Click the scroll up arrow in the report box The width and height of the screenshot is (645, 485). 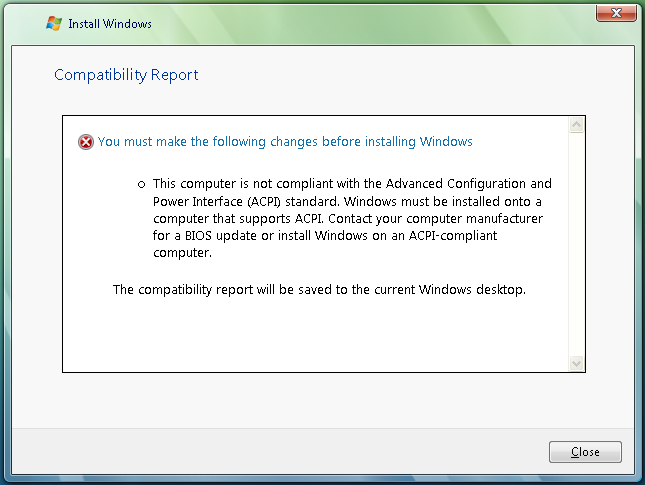576,124
